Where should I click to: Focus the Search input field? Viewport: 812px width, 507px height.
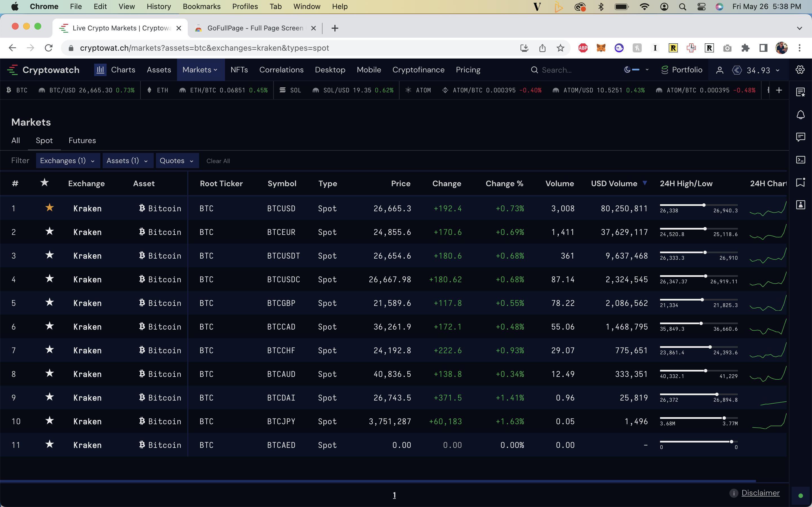coord(570,70)
